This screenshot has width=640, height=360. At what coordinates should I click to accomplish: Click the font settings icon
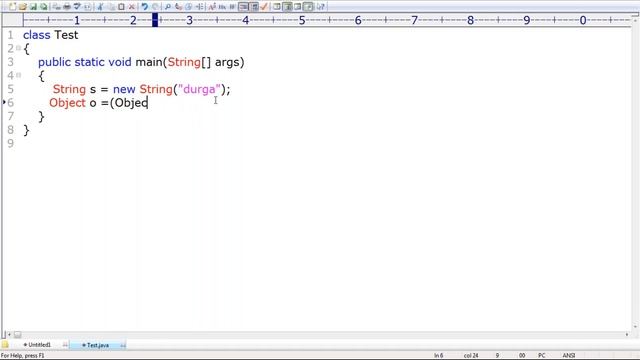pyautogui.click(x=212, y=7)
